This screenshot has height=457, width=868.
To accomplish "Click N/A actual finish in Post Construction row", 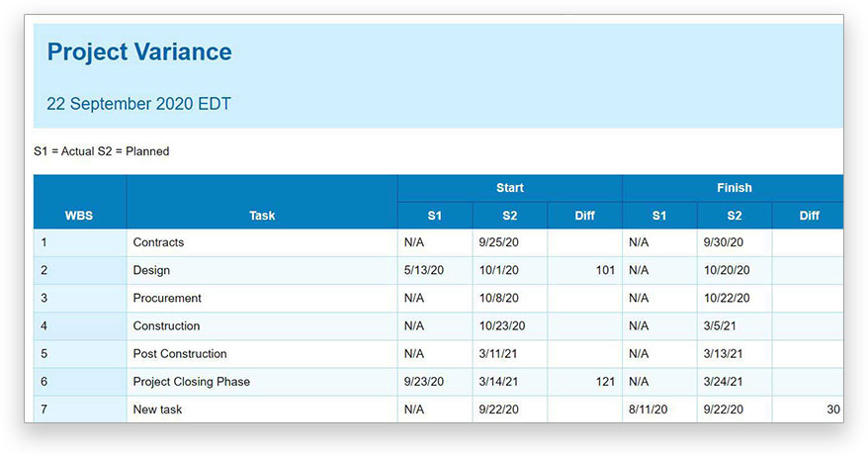I will tap(639, 353).
